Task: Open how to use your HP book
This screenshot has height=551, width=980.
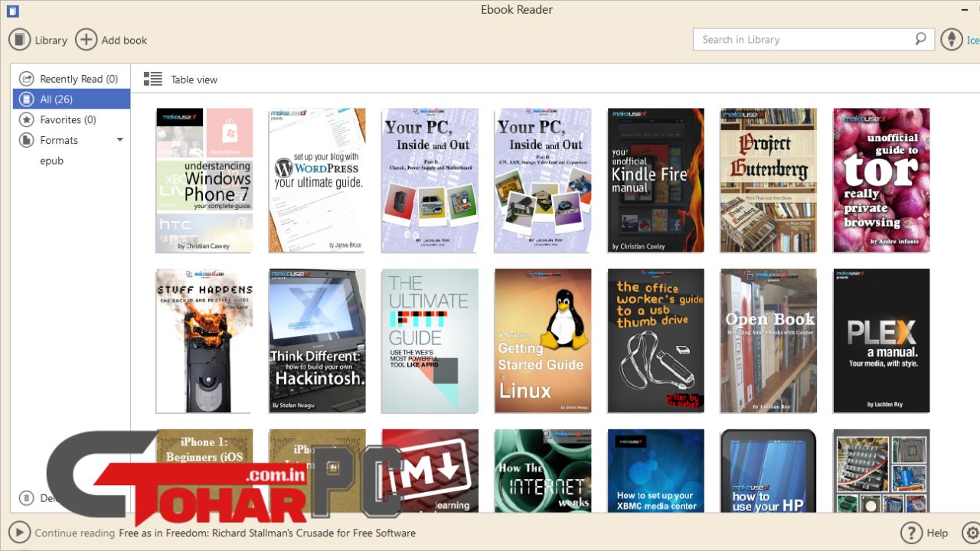Action: pyautogui.click(x=769, y=471)
